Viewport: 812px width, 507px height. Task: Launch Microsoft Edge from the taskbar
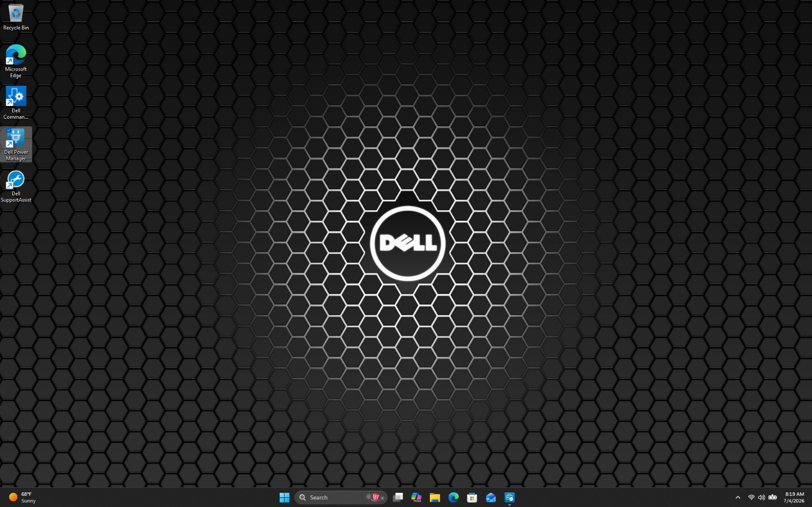[454, 497]
